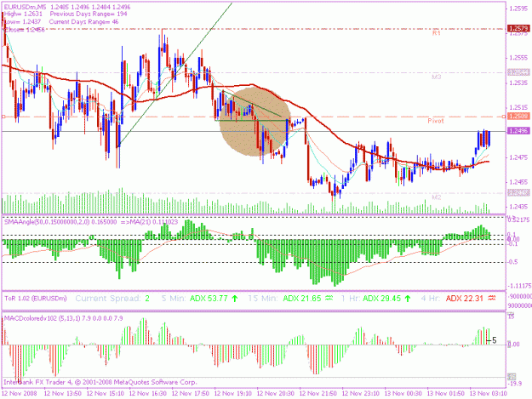Click the SMAAngle indicator label
This screenshot has height=399, width=532.
60,222
